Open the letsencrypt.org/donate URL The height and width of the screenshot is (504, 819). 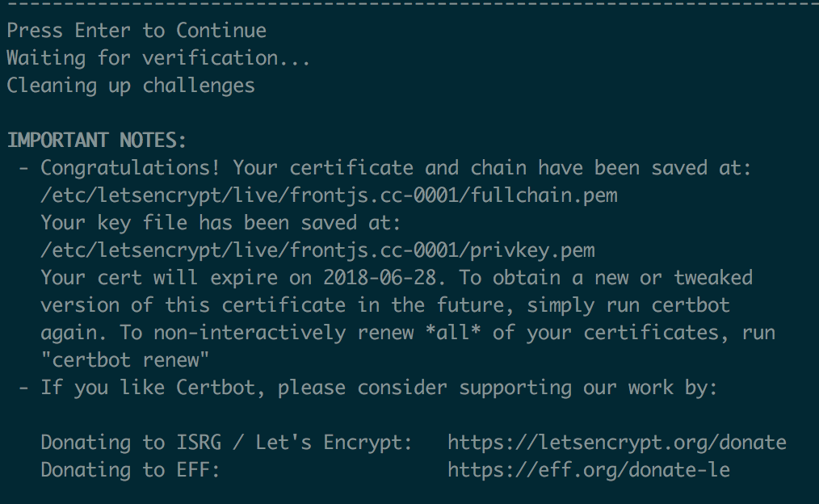tap(616, 443)
